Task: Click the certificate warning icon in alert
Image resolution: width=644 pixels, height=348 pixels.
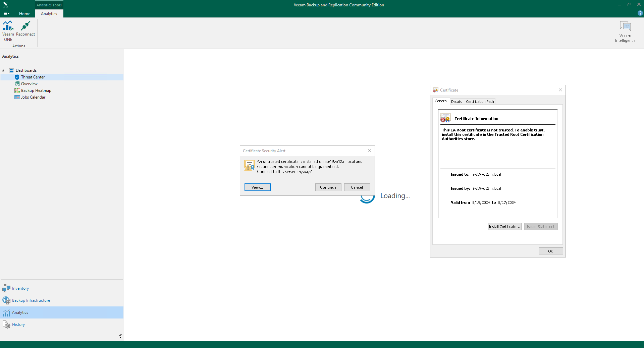Action: [249, 166]
